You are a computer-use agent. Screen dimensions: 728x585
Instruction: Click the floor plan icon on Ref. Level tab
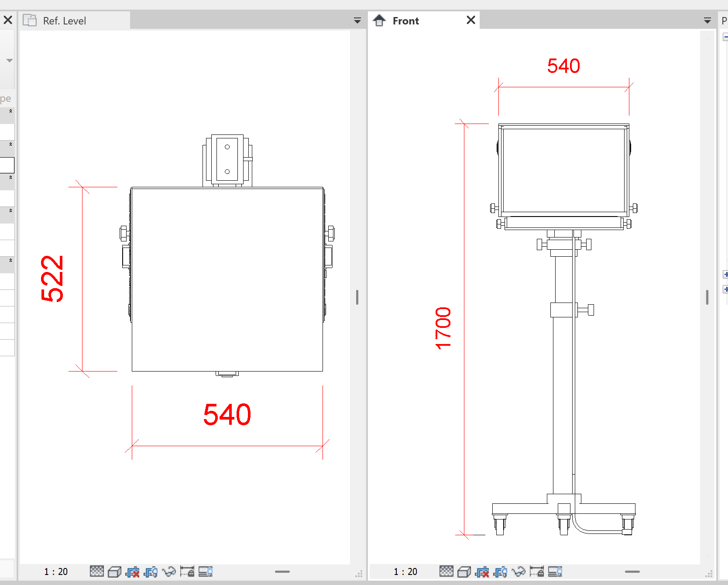[x=30, y=20]
